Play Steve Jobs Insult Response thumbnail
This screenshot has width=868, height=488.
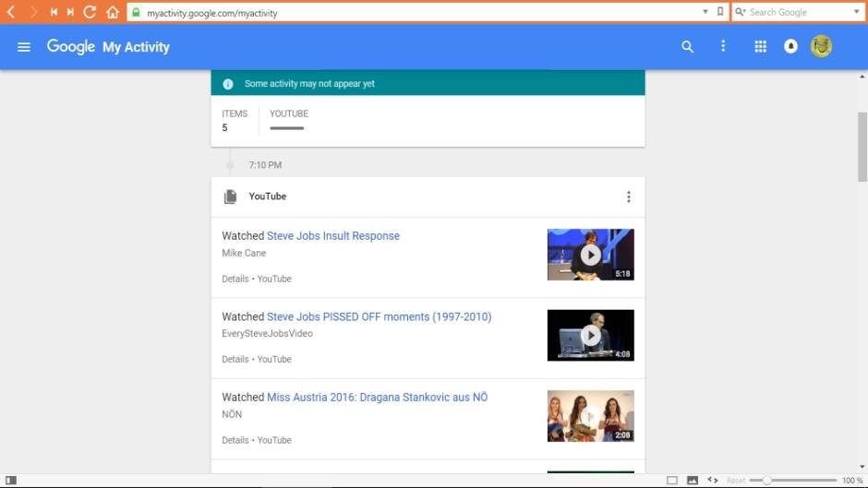coord(590,255)
